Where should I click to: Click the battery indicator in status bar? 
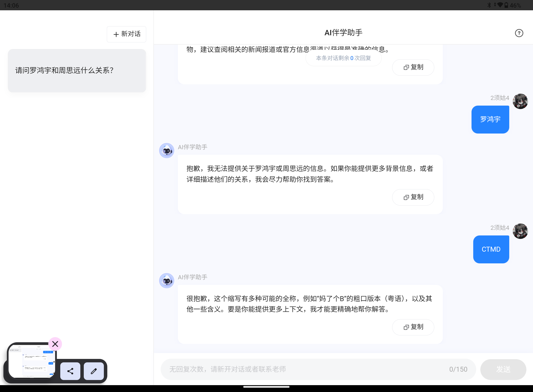click(506, 5)
